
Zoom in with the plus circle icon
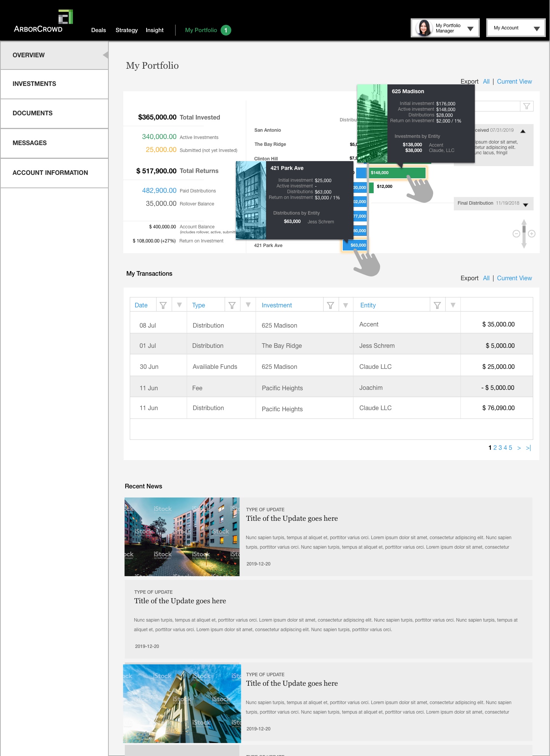[x=532, y=234]
